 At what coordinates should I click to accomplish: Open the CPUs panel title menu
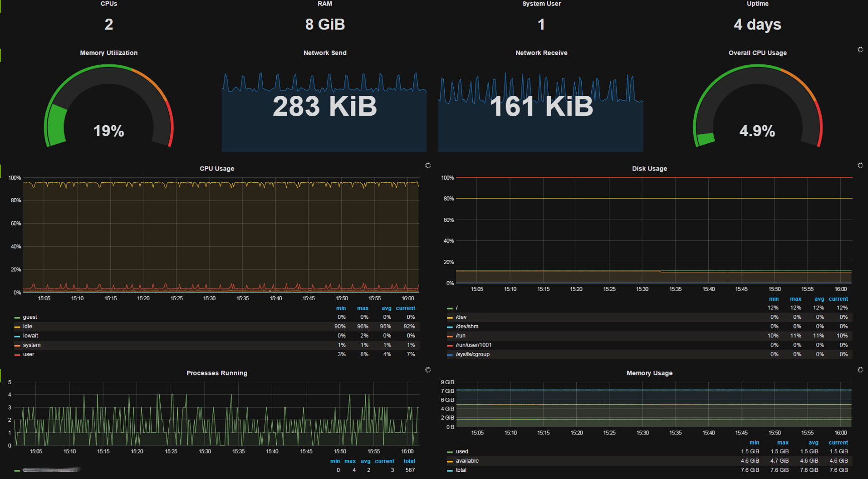pos(109,4)
